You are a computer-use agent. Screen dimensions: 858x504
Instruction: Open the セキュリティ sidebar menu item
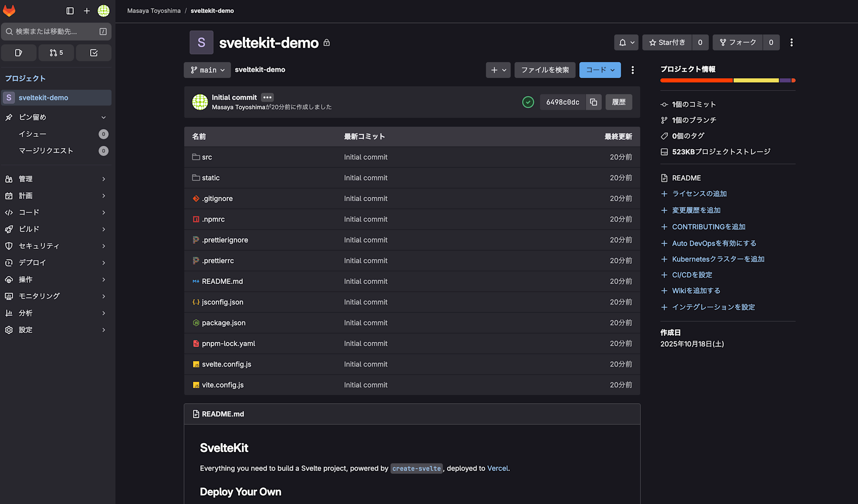[56, 246]
